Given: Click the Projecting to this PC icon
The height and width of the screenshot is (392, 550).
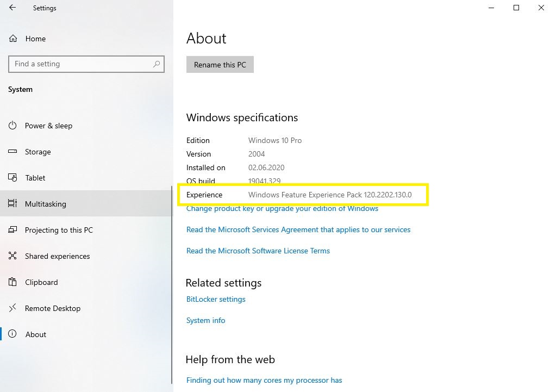Looking at the screenshot, I should click(12, 230).
